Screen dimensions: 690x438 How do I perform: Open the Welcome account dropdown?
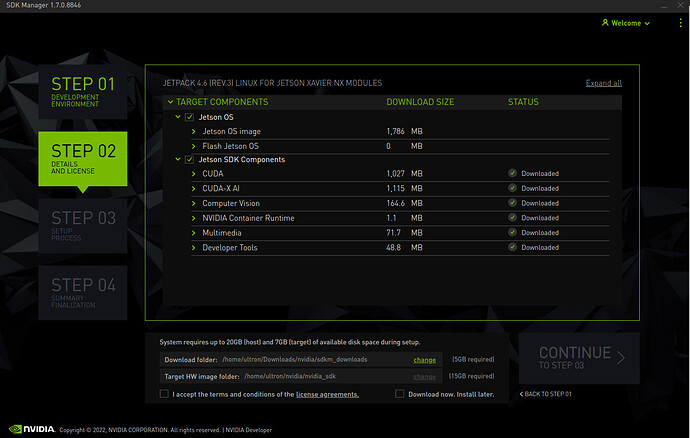(x=626, y=23)
